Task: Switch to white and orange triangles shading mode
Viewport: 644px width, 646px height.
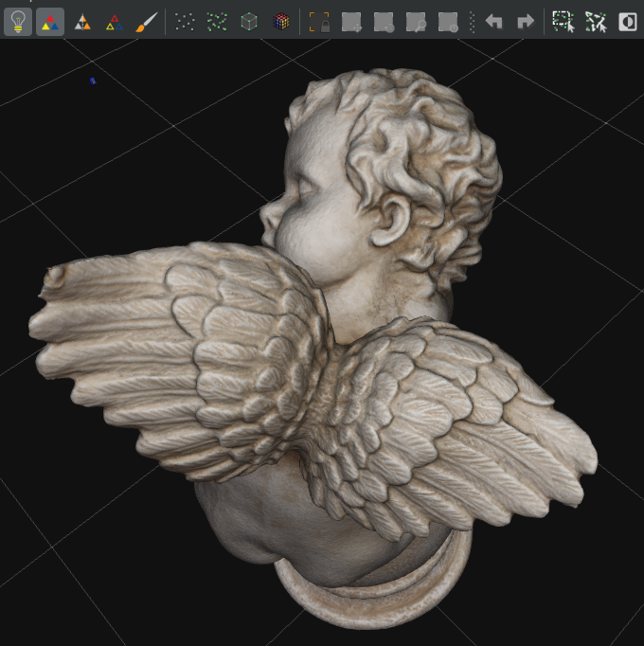Action: coord(82,22)
